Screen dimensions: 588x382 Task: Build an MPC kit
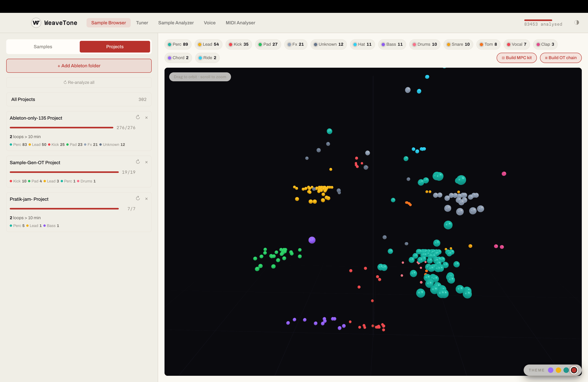point(517,58)
